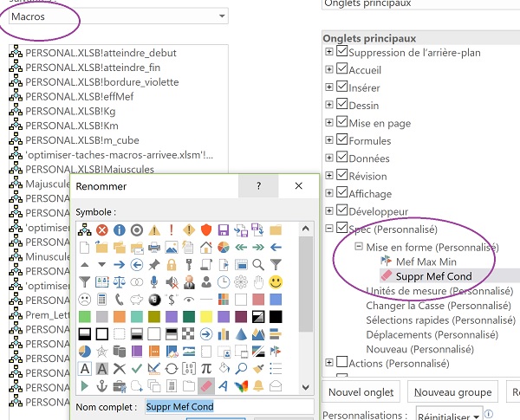Select Suppr Mef Cond in the ribbon tree
Screen dimensions: 520x420
click(x=434, y=276)
